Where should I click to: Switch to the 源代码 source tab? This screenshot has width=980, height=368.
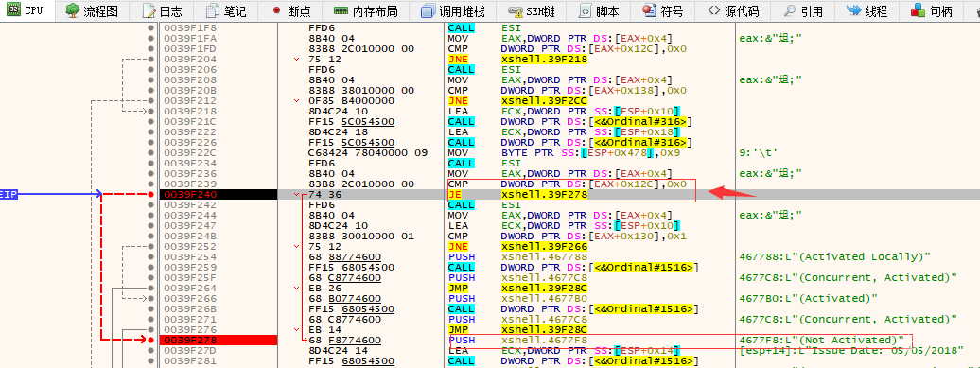click(x=733, y=10)
